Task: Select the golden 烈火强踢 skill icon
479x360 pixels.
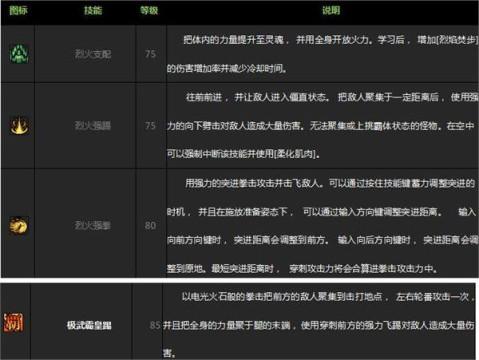Action: (19, 126)
